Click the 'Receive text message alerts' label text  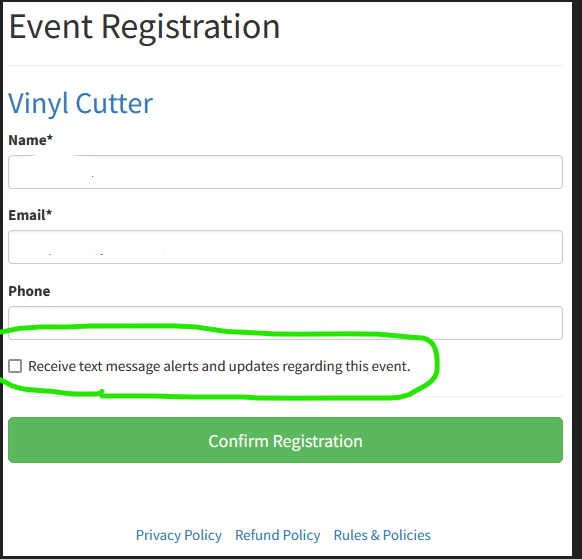click(x=219, y=366)
